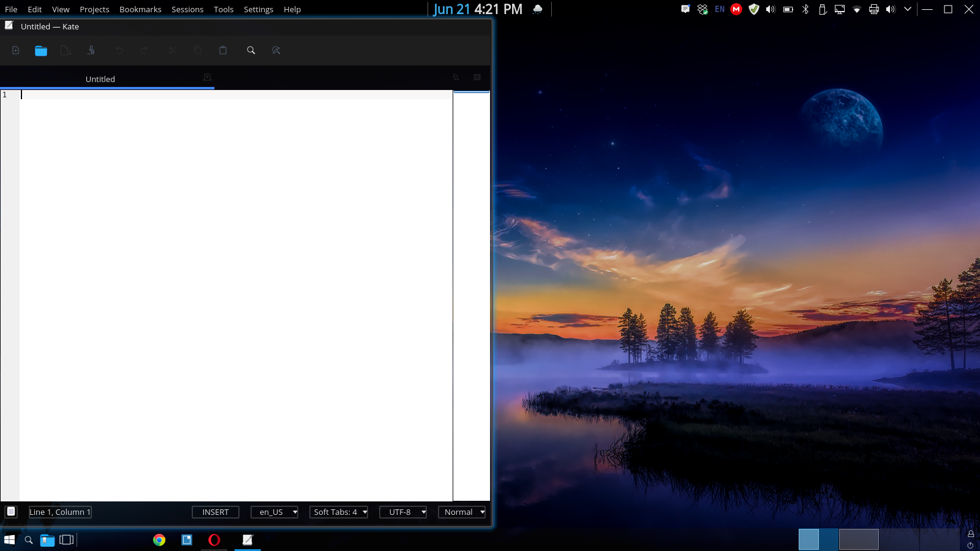Open the en_US language dropdown

274,512
